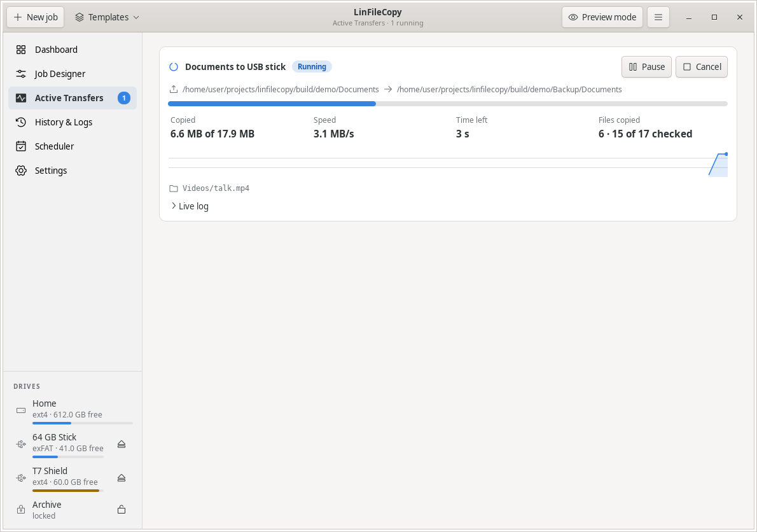The width and height of the screenshot is (757, 532).
Task: Click the locked Archive drive icon
Action: click(x=21, y=510)
